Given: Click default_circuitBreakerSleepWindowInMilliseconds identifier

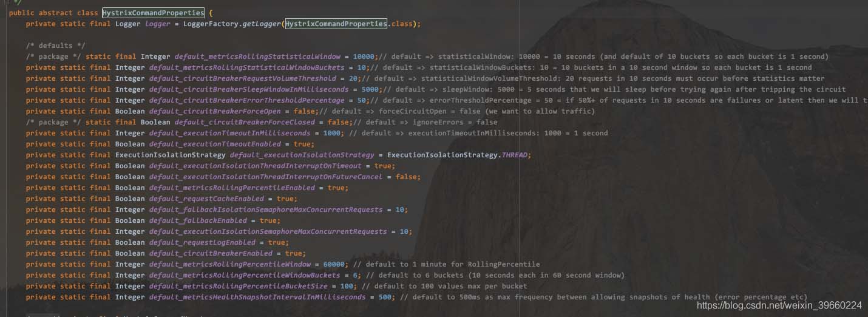Looking at the screenshot, I should (249, 89).
